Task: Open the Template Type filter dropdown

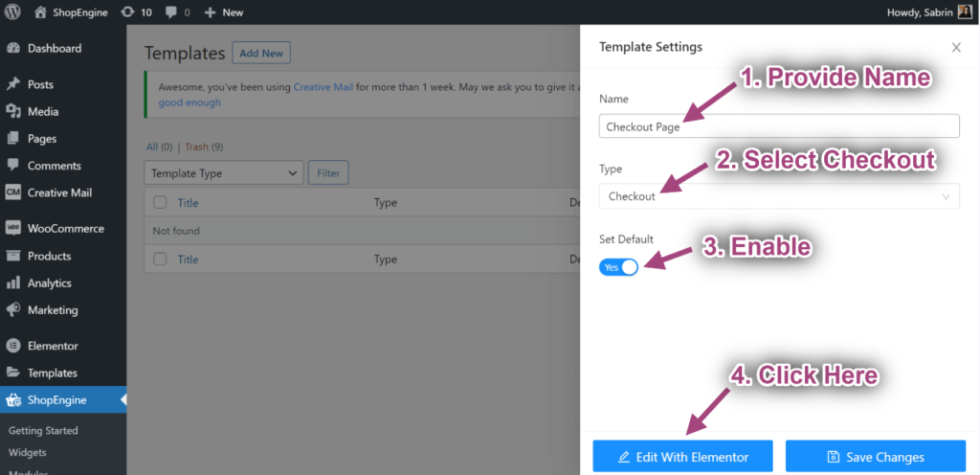Action: pos(224,173)
